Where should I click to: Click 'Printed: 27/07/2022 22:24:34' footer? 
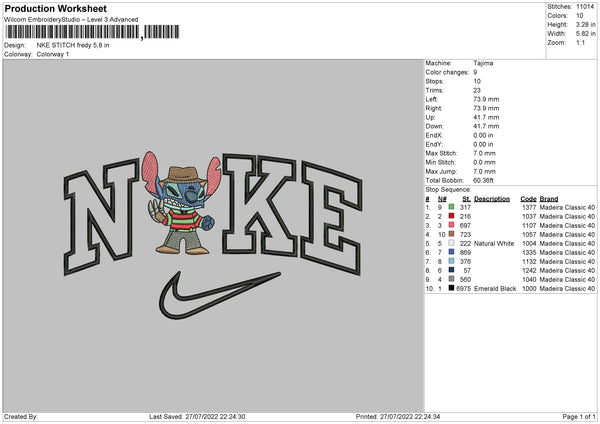click(x=398, y=416)
